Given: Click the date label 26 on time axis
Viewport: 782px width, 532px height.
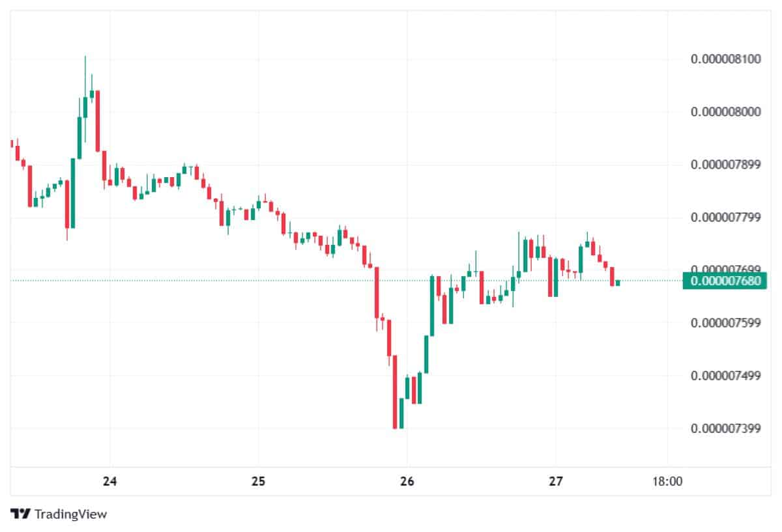Looking at the screenshot, I should pos(407,482).
